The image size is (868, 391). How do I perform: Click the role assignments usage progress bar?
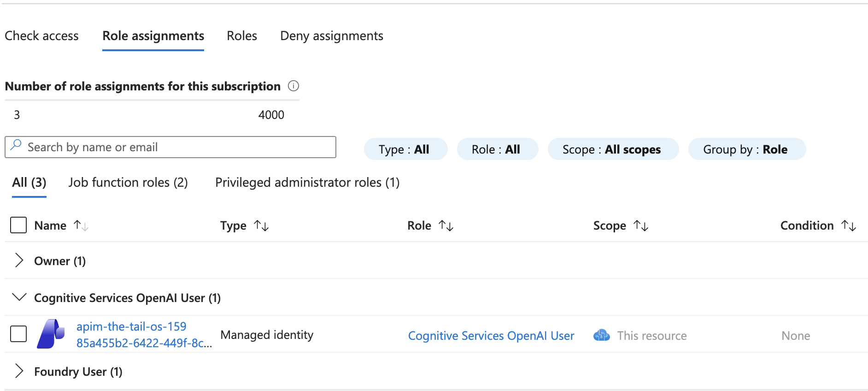point(152,100)
